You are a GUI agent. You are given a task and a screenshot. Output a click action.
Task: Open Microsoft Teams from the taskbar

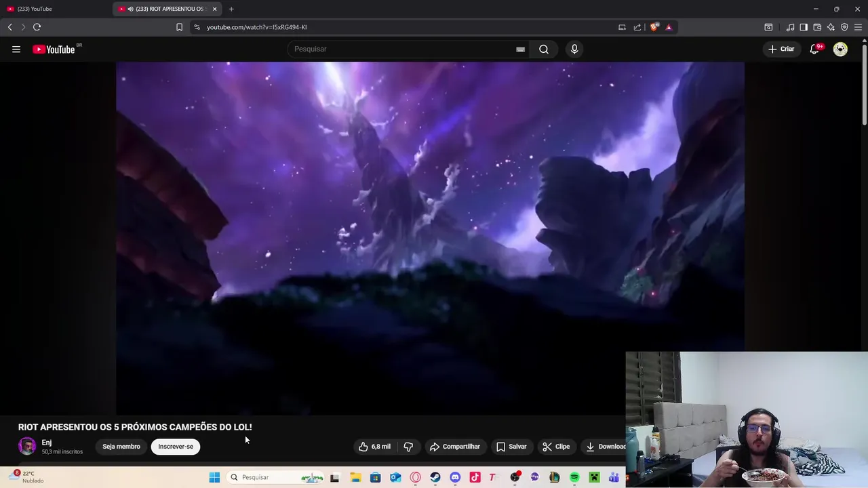[x=614, y=477]
